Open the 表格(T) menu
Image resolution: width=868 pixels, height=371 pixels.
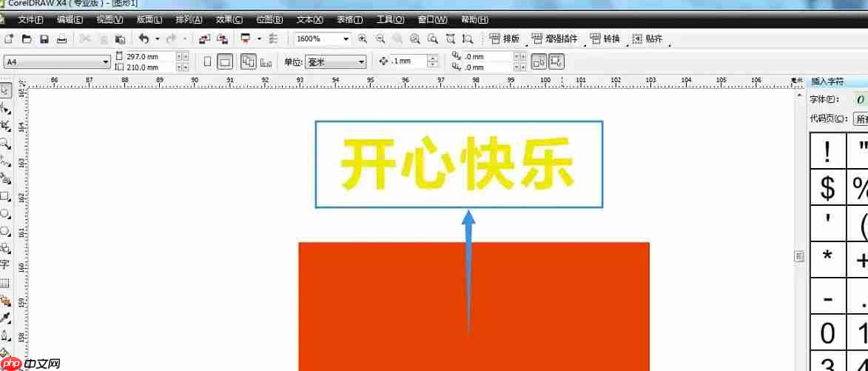point(350,20)
